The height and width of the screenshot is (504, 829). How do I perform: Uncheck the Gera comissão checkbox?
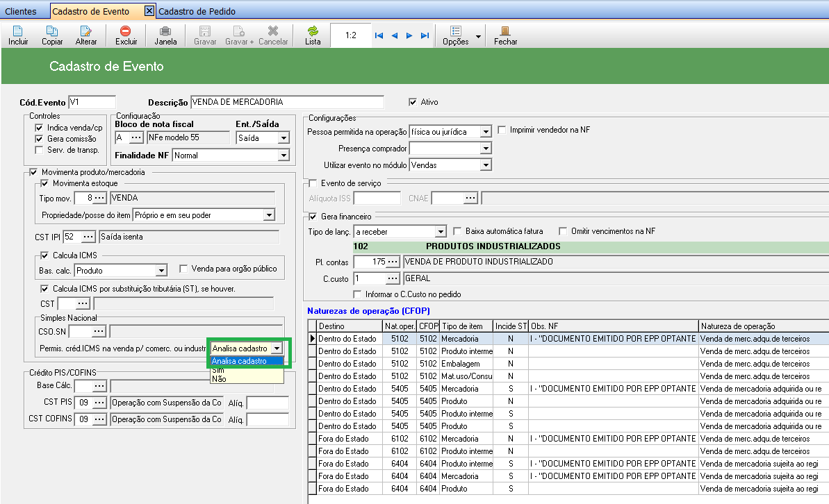coord(39,139)
